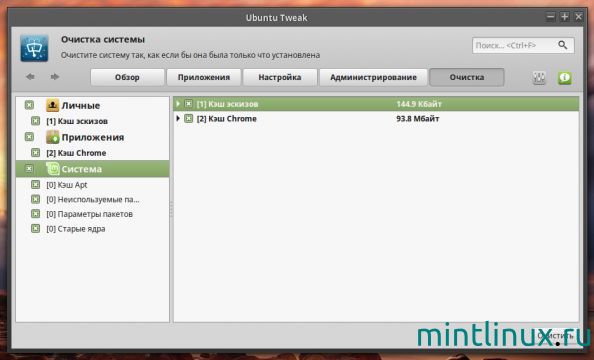Toggle the [0] Кэш Apt checkbox
594x360 pixels.
pyautogui.click(x=35, y=185)
